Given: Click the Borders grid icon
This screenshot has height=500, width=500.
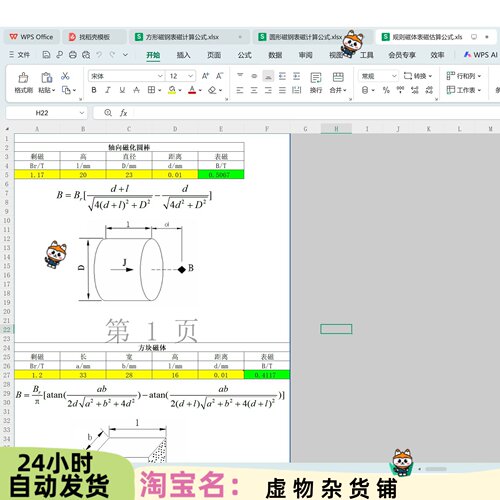Looking at the screenshot, I should pos(151,90).
